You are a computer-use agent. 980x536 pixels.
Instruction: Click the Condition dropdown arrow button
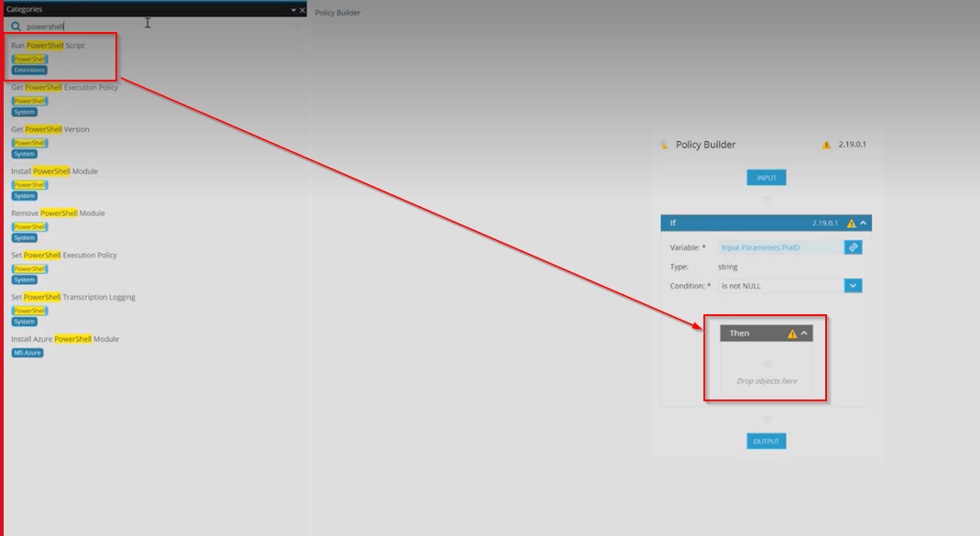coord(853,286)
